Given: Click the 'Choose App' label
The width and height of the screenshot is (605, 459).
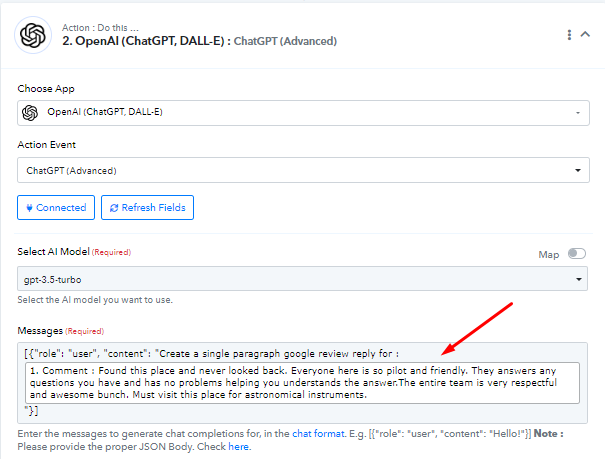Looking at the screenshot, I should [x=46, y=88].
